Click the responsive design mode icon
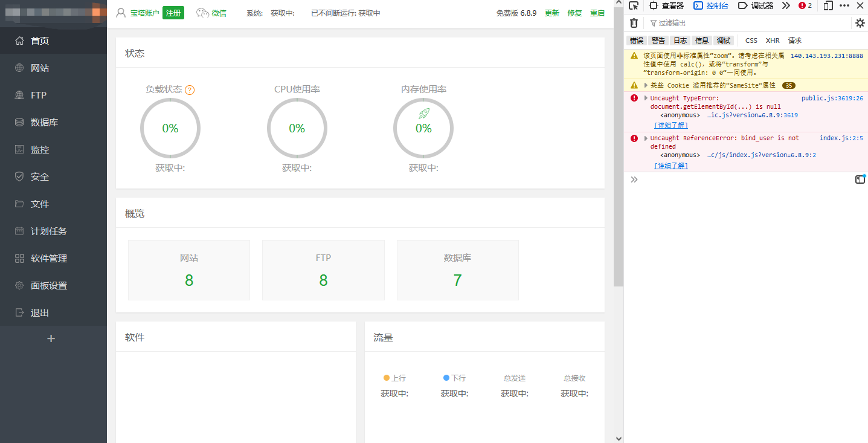Image resolution: width=868 pixels, height=443 pixels. [x=828, y=5]
